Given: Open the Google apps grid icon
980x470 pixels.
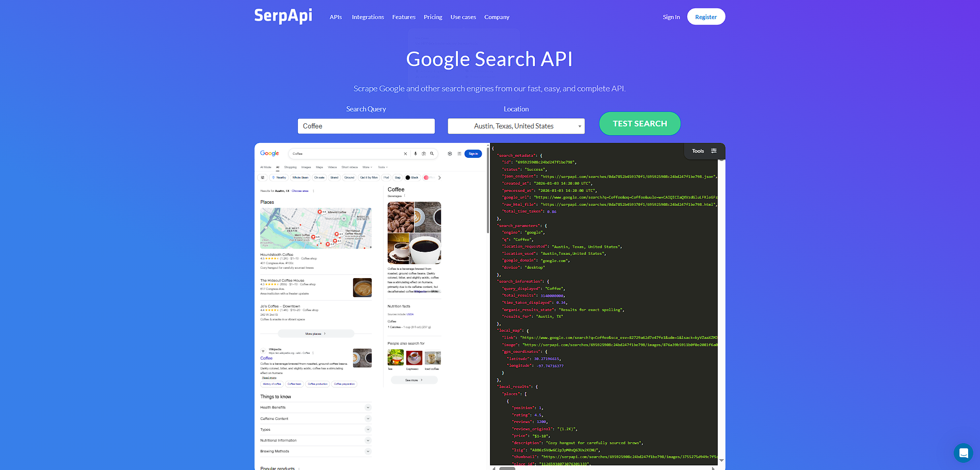Looking at the screenshot, I should pyautogui.click(x=459, y=154).
